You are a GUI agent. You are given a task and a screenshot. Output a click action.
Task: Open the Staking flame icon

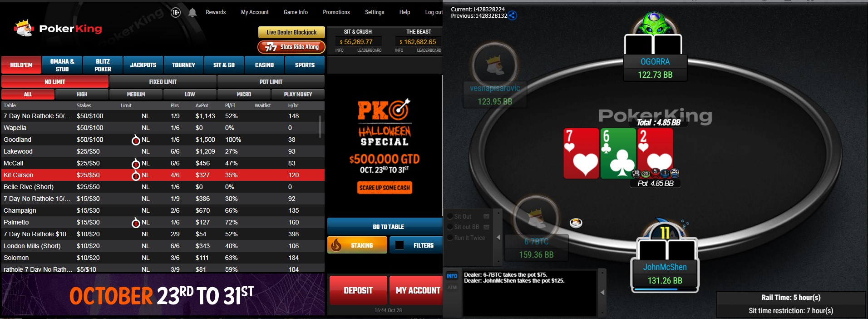[336, 245]
